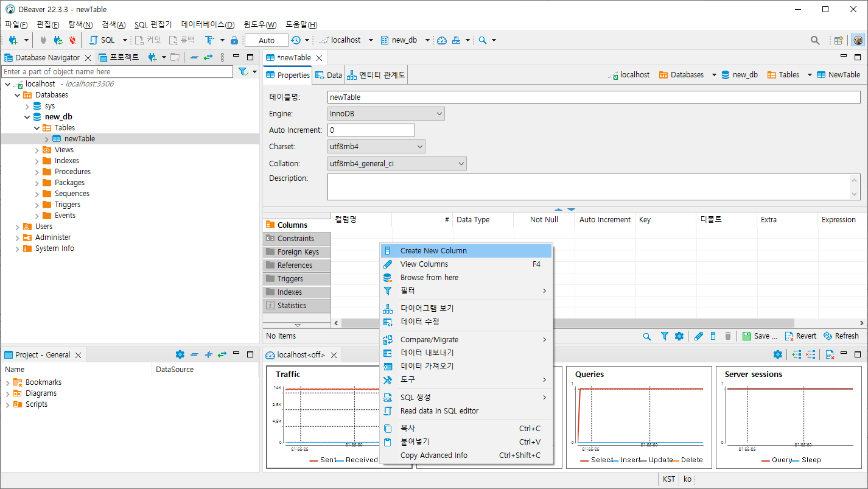Choose Read data in SQL editor
Screen dimensions: 868x489
click(x=466, y=411)
